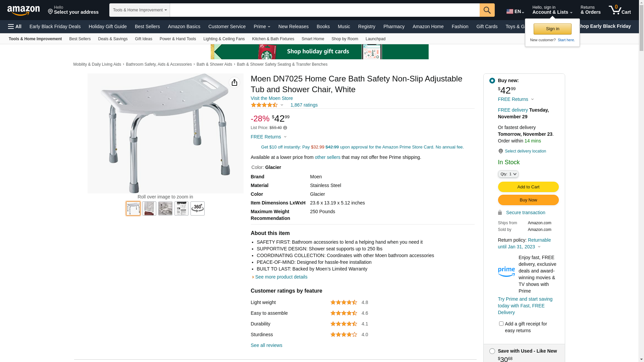Select Save with Used - Like New option
Screen dimensions: 644x362
pyautogui.click(x=492, y=351)
